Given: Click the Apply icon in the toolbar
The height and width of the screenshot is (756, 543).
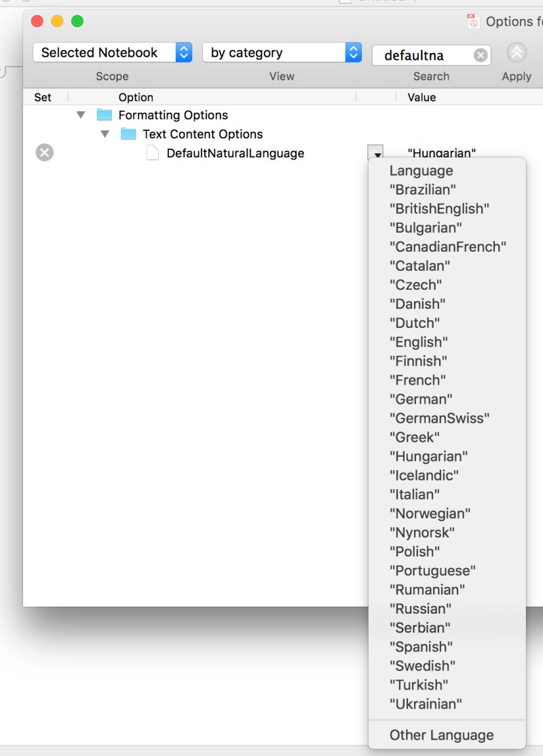Looking at the screenshot, I should 517,53.
